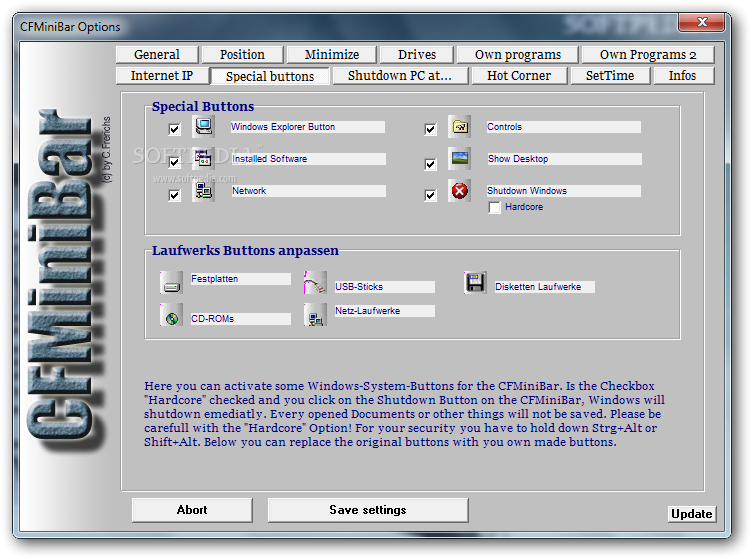Click the Controls text field
Image resolution: width=752 pixels, height=559 pixels.
tap(564, 127)
